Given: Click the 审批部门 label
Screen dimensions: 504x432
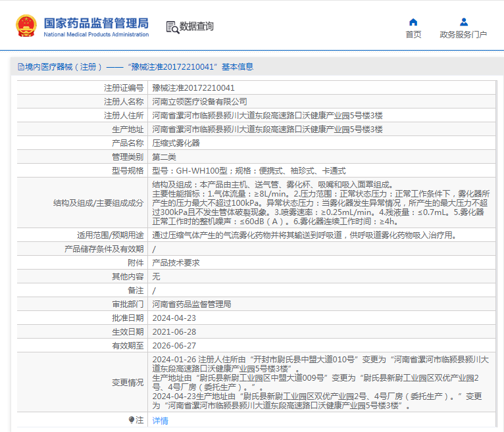Looking at the screenshot, I should pyautogui.click(x=128, y=304).
